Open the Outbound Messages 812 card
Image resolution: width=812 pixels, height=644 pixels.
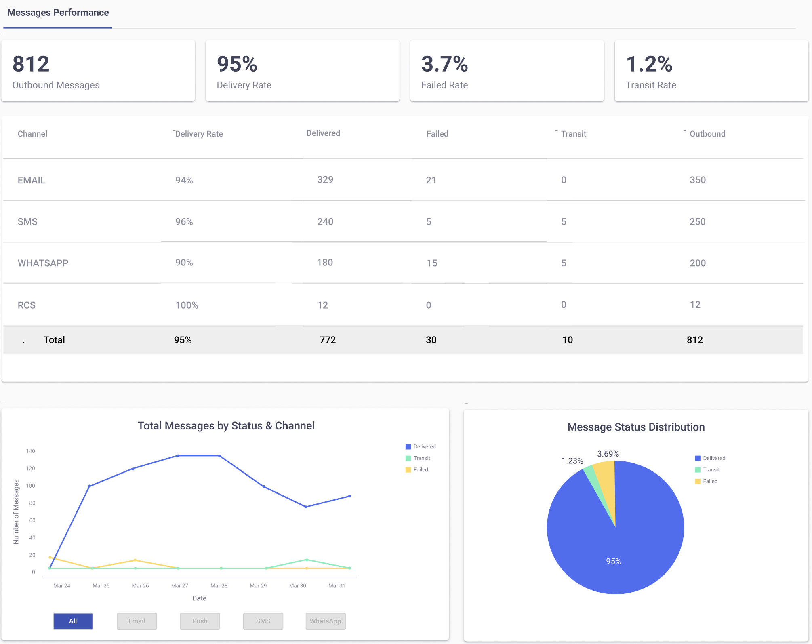(x=98, y=71)
